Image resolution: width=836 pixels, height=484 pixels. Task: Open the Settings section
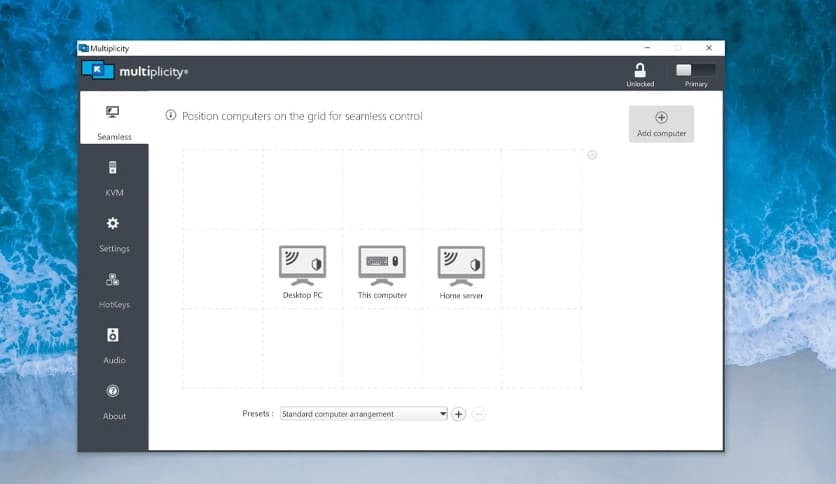click(x=114, y=235)
